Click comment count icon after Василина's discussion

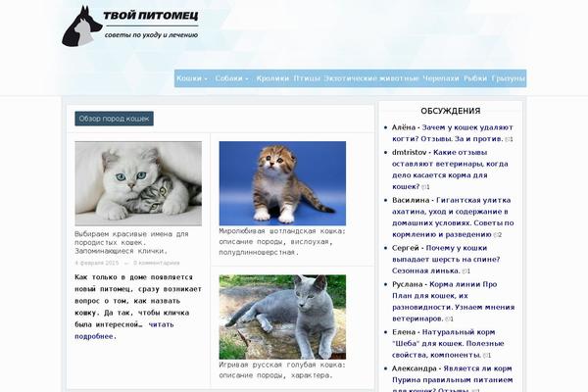pyautogui.click(x=498, y=235)
